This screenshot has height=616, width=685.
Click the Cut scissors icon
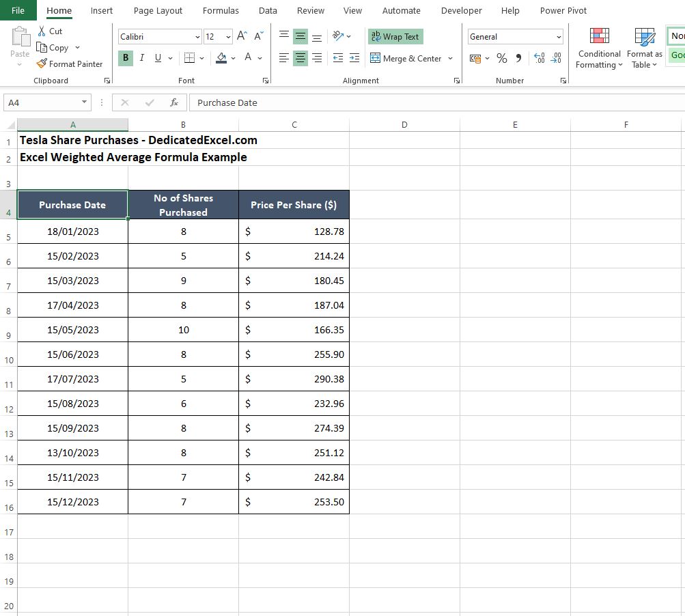[x=42, y=31]
